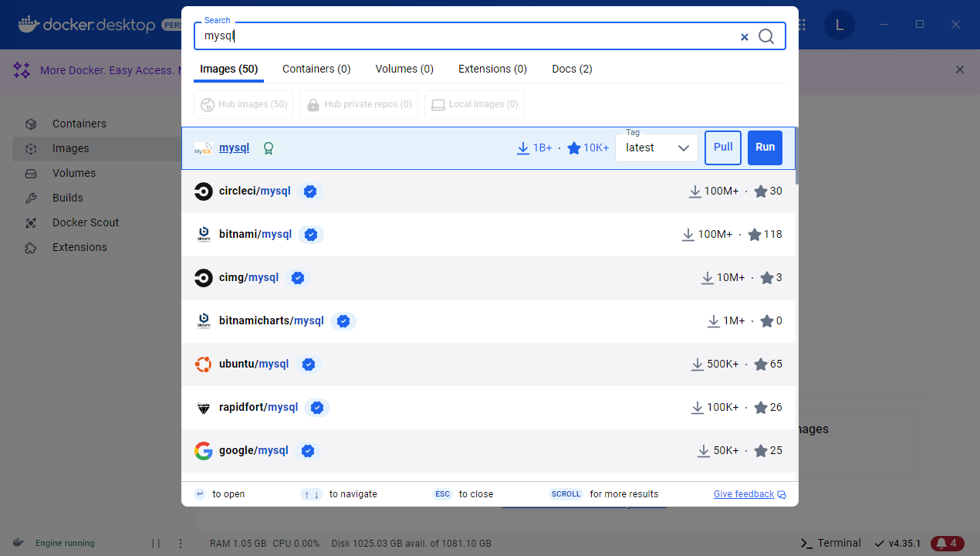Pull the mysql image
Viewport: 980px width, 556px height.
click(x=723, y=147)
